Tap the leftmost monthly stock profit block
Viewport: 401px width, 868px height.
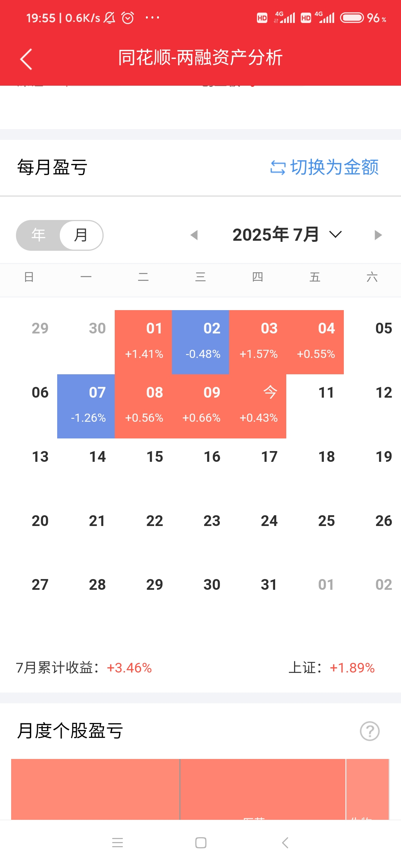[95, 789]
